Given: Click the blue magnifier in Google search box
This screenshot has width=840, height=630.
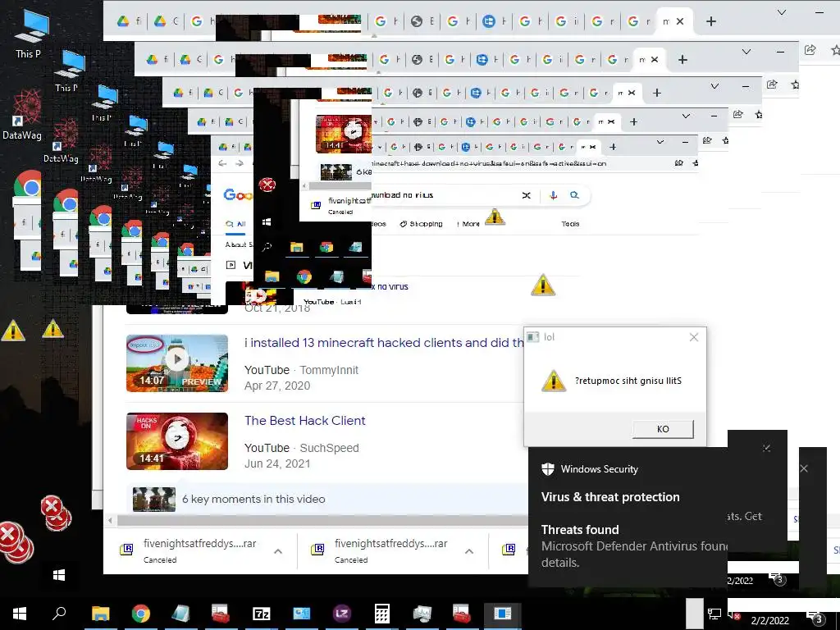Looking at the screenshot, I should coord(574,195).
